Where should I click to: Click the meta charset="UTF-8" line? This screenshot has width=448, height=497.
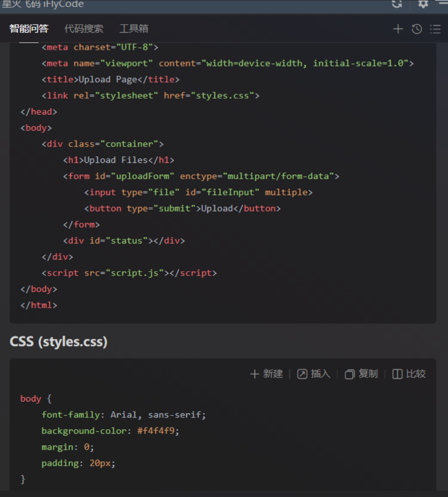100,47
